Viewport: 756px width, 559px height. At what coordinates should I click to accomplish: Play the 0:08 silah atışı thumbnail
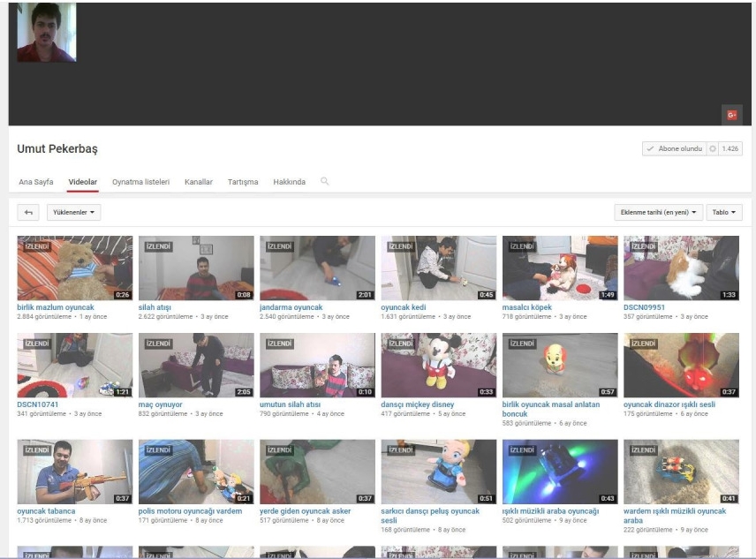[196, 268]
